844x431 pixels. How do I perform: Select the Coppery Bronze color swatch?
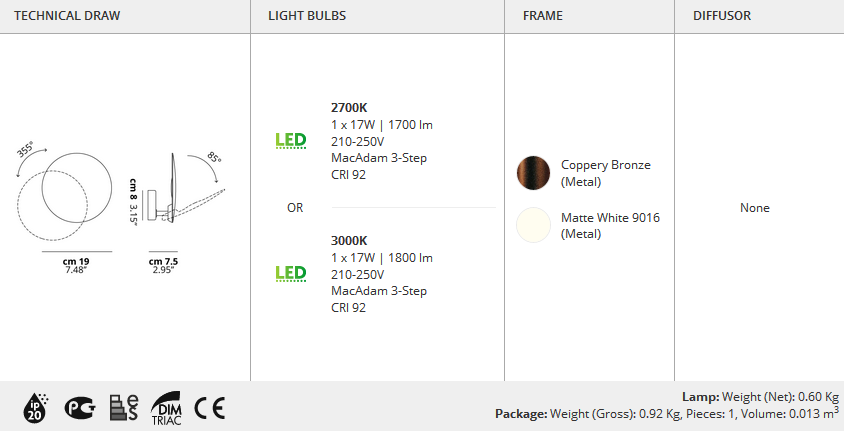[x=533, y=173]
